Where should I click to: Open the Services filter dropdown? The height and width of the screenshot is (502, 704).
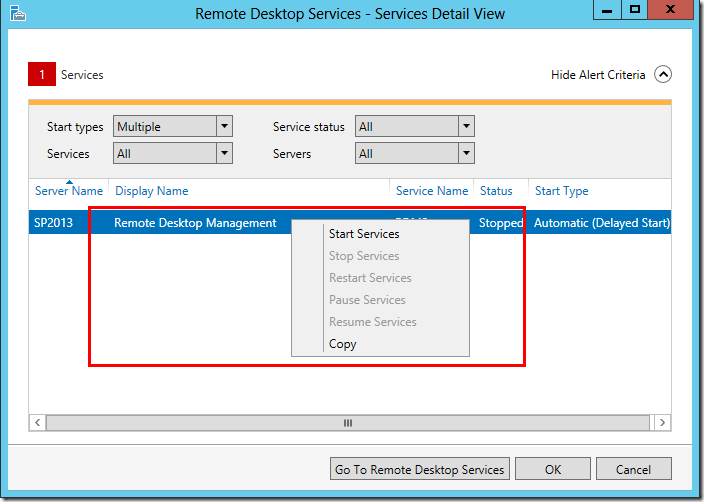click(x=224, y=154)
